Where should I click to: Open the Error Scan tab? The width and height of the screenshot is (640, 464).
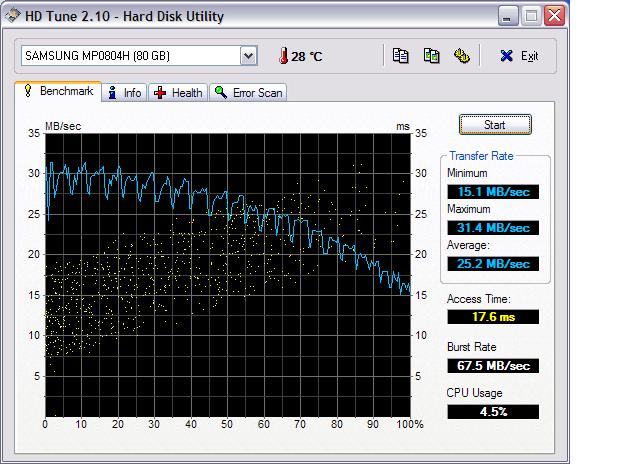[248, 93]
